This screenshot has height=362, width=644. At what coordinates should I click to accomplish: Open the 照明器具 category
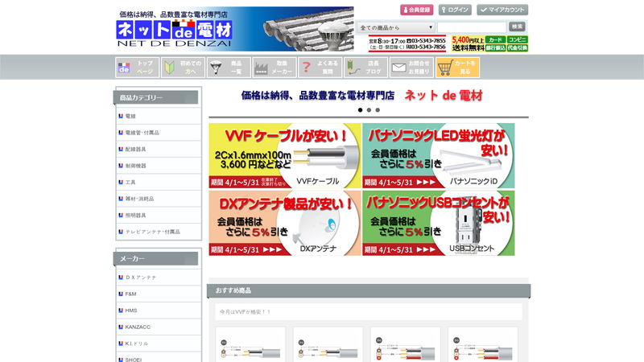(159, 215)
